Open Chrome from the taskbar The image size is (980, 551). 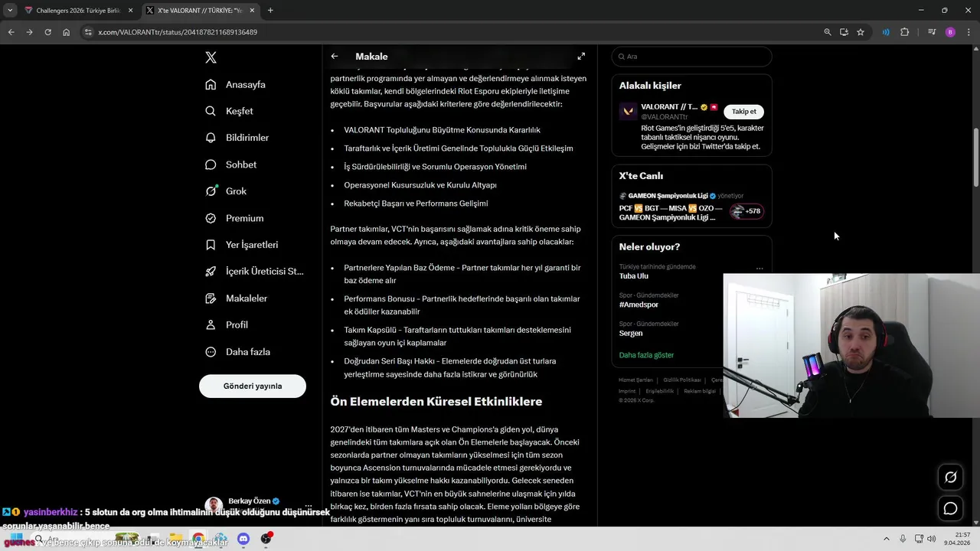(198, 539)
